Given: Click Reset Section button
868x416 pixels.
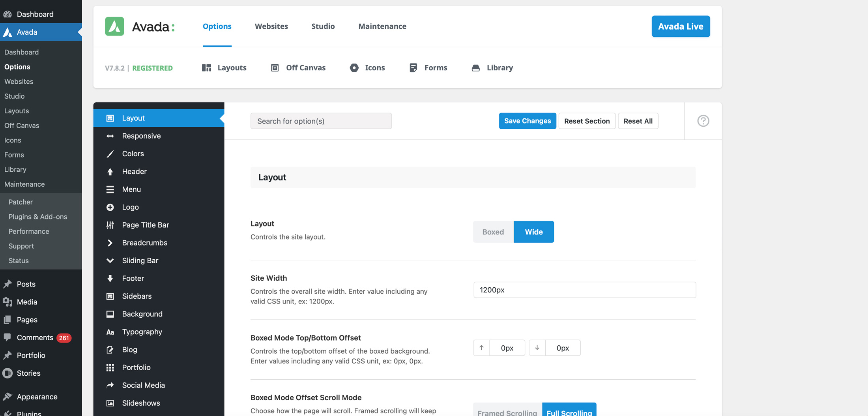Looking at the screenshot, I should (x=587, y=121).
